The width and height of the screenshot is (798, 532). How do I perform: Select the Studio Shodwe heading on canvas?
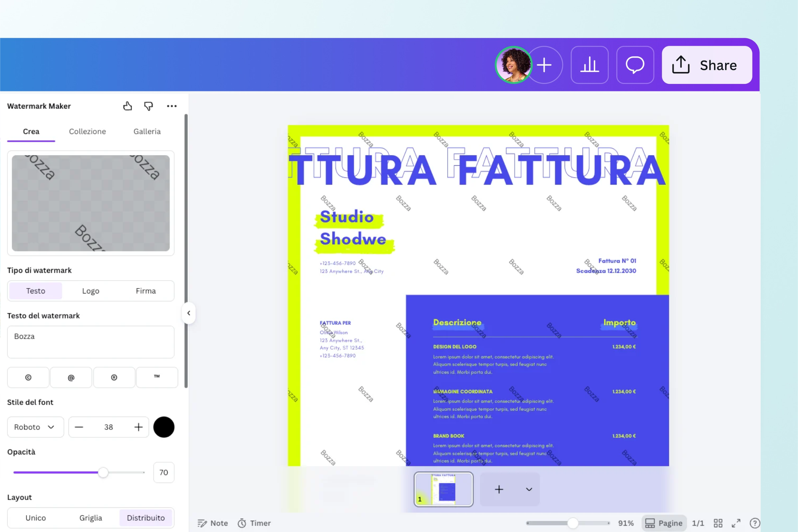point(353,228)
